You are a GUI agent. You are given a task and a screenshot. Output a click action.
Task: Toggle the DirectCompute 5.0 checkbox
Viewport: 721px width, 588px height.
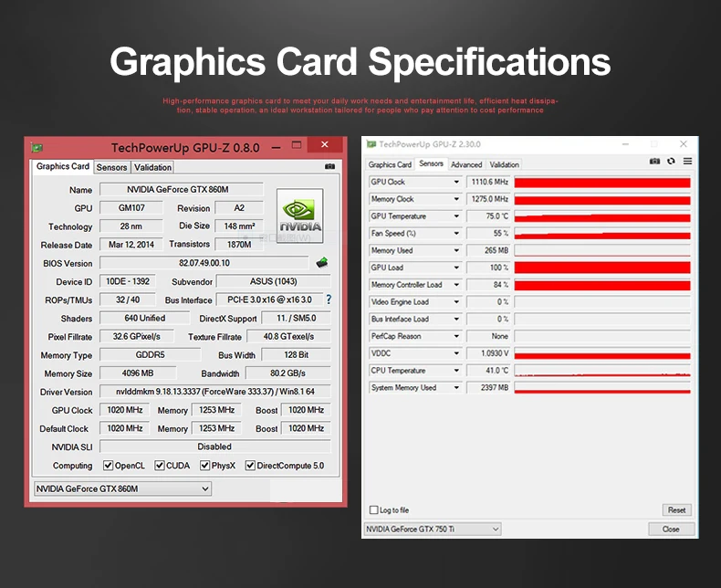(x=250, y=466)
